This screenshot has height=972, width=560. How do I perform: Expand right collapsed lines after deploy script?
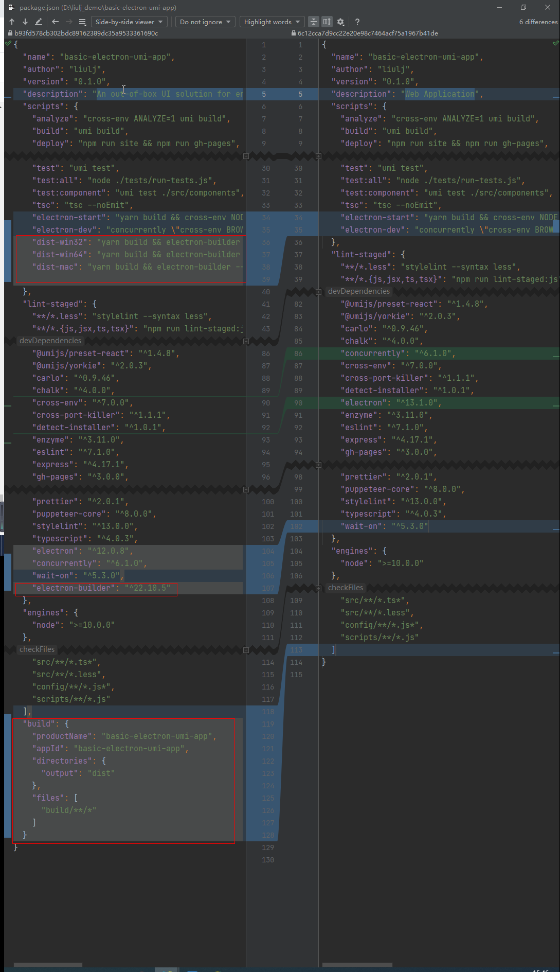(x=318, y=156)
